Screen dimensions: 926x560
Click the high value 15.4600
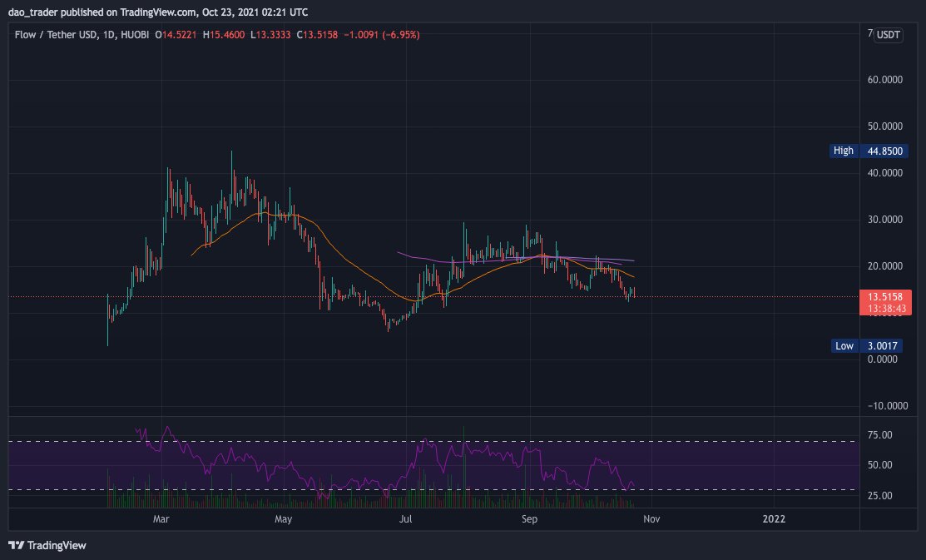227,35
